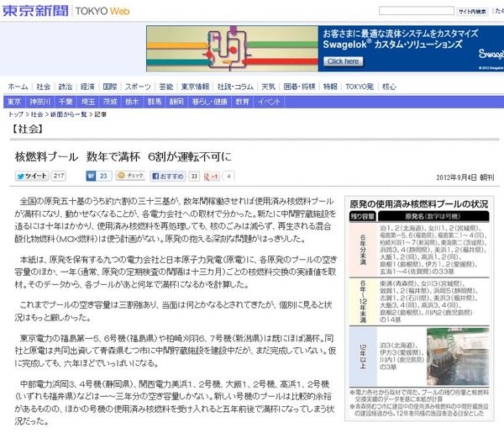This screenshot has width=504, height=433.
Task: Select the イベント tab
Action: pos(269,102)
